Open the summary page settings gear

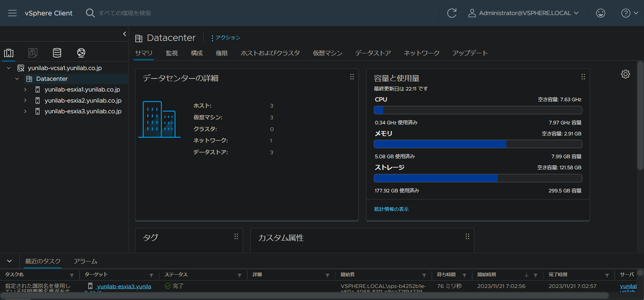626,74
